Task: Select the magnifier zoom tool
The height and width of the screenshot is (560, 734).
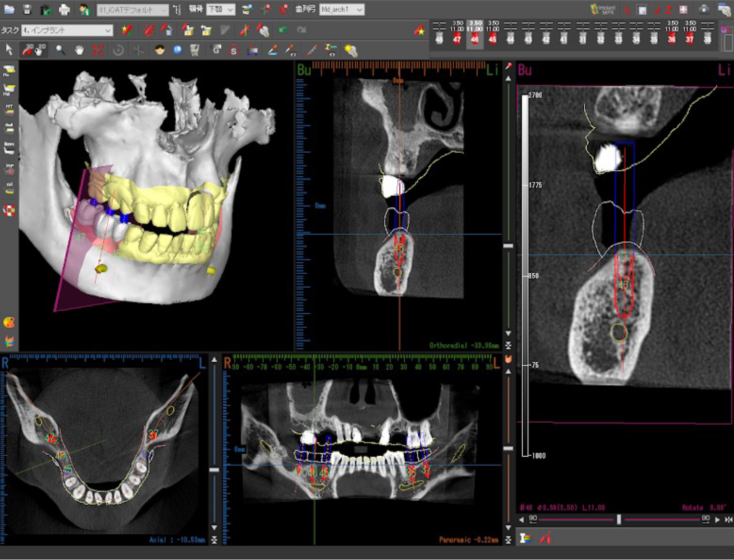Action: [60, 49]
